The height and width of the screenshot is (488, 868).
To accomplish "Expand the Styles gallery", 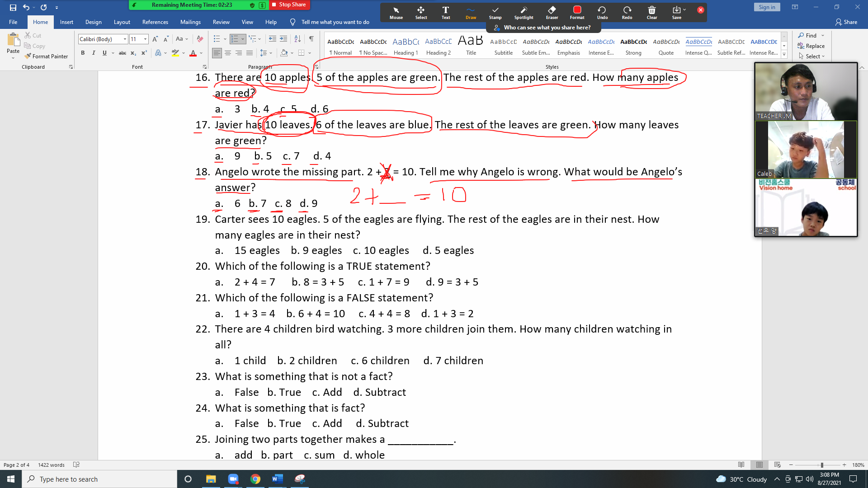I will tap(784, 55).
